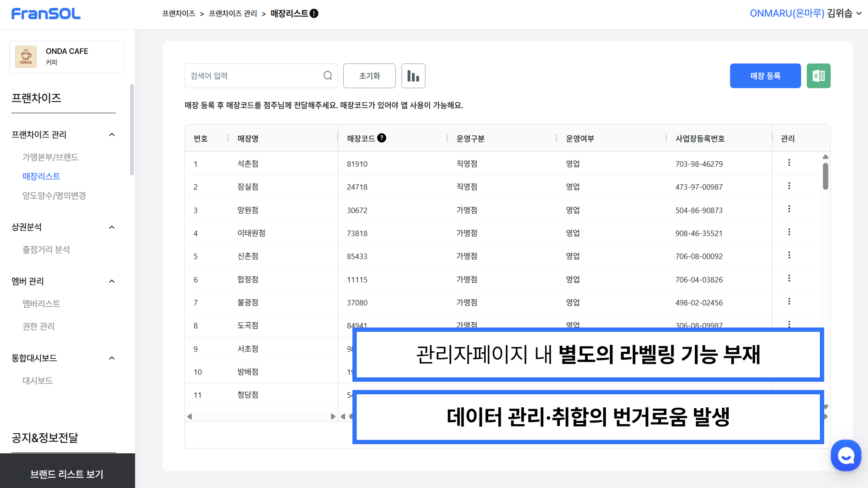Click business number 706-08-00092
The height and width of the screenshot is (488, 868).
pyautogui.click(x=699, y=256)
